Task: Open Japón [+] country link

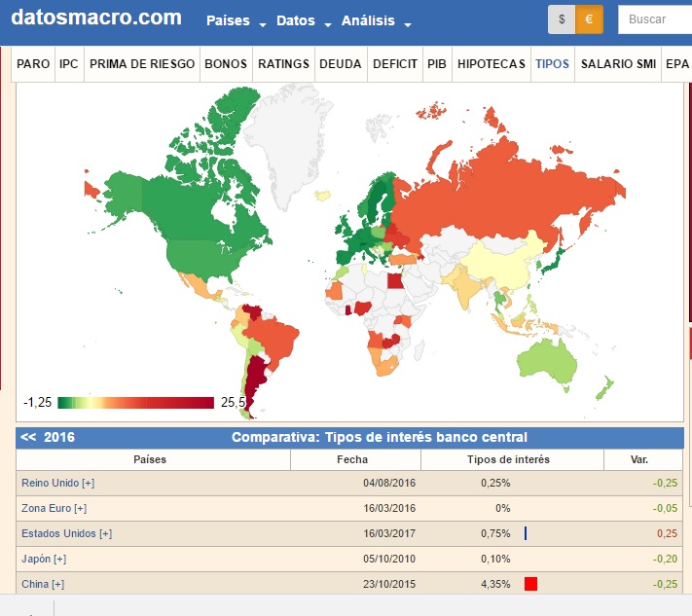Action: (x=44, y=560)
